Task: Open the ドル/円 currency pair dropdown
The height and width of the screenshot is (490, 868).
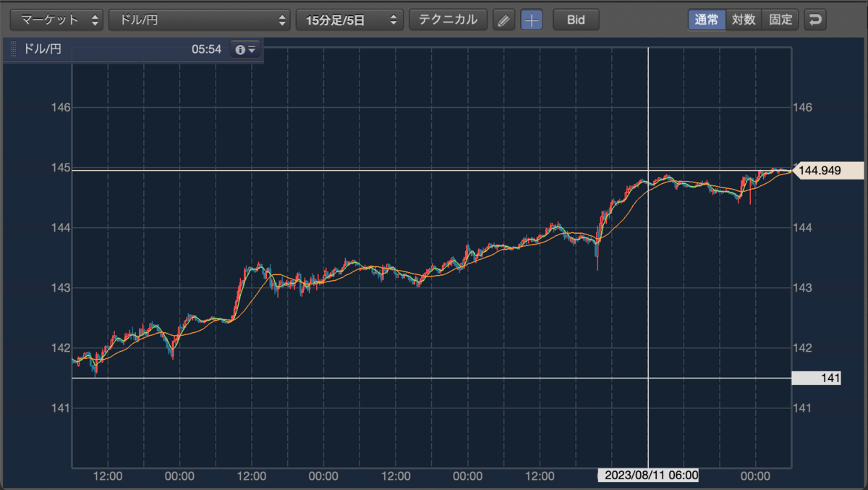Action: [200, 20]
